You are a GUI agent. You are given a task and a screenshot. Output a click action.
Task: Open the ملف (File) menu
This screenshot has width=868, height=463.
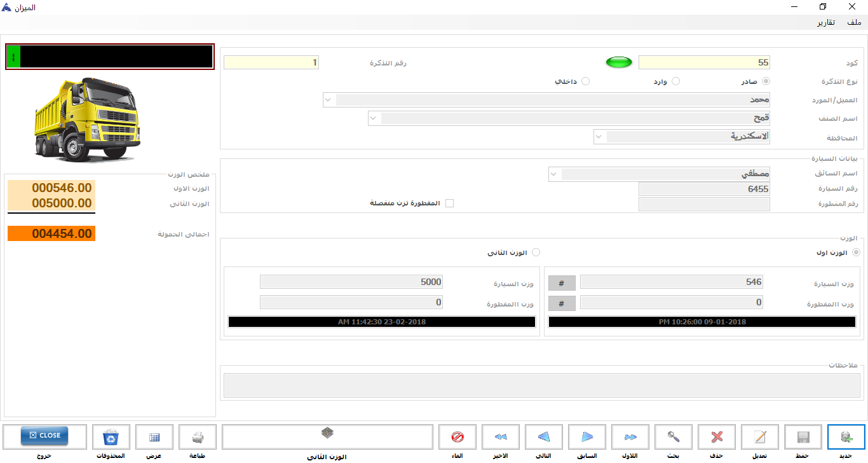click(x=854, y=22)
